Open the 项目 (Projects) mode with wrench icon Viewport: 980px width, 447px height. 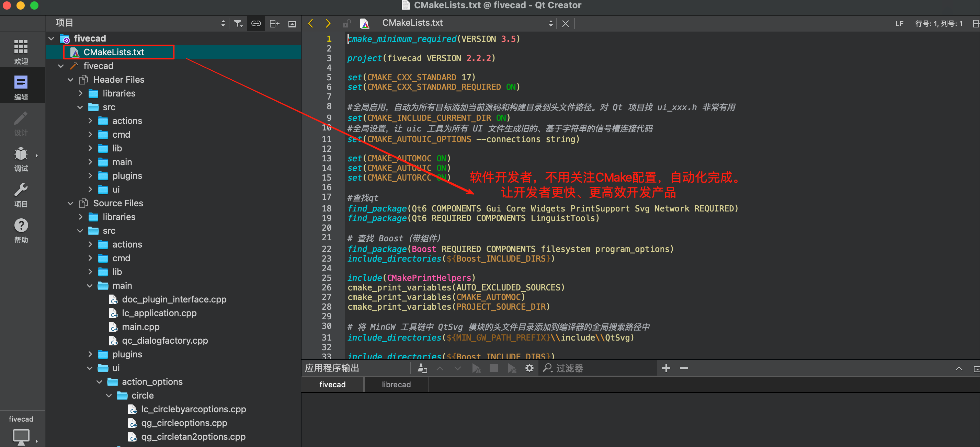click(21, 195)
